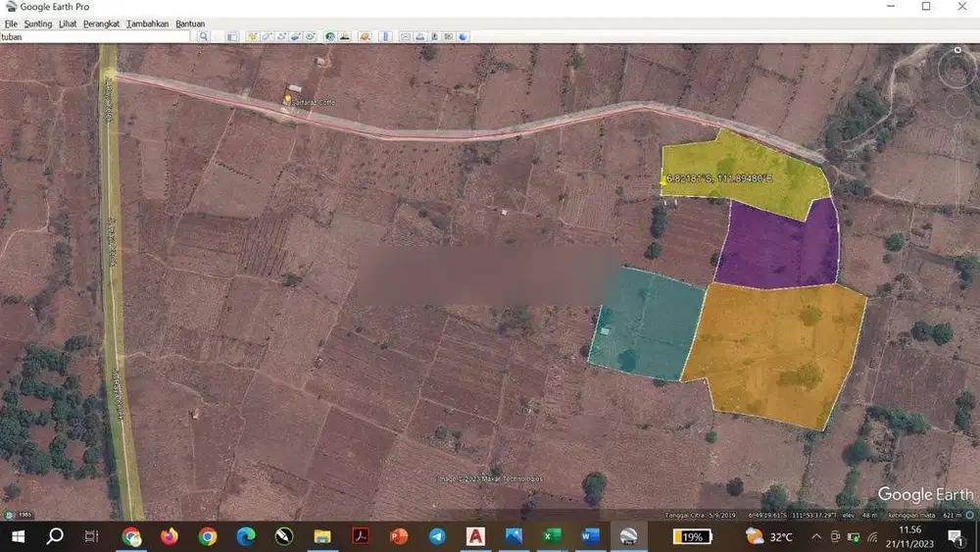This screenshot has width=980, height=552.
Task: Toggle sunlight across the landscape
Action: pyautogui.click(x=345, y=36)
